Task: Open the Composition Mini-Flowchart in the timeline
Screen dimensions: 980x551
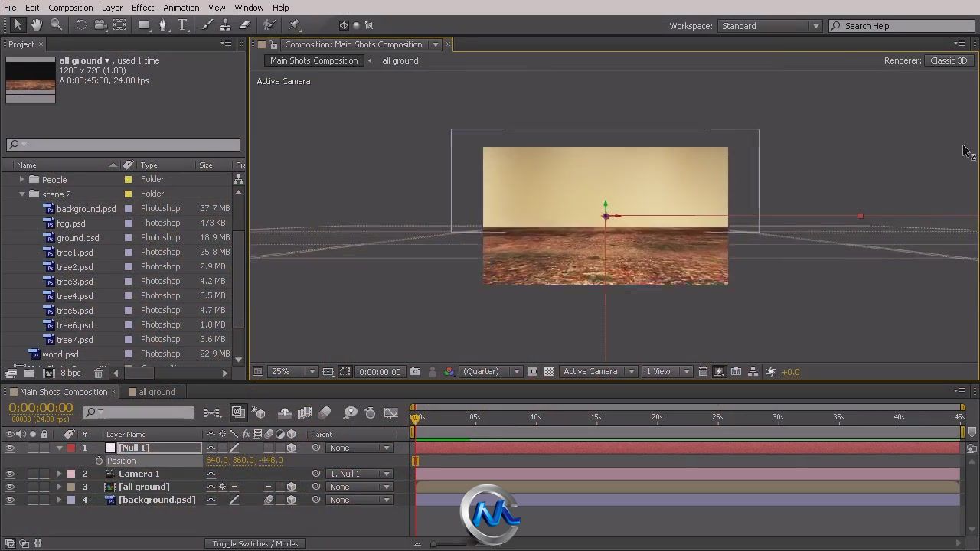Action: (212, 413)
